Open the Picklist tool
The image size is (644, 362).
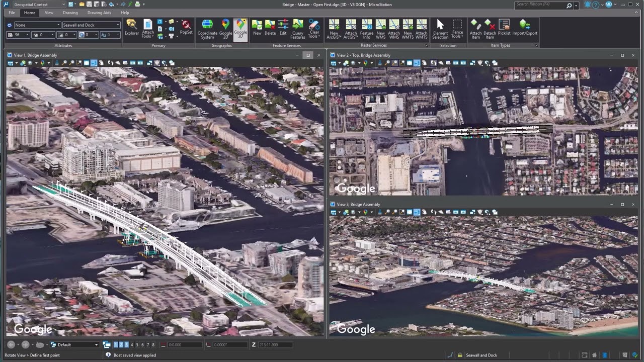coord(504,28)
